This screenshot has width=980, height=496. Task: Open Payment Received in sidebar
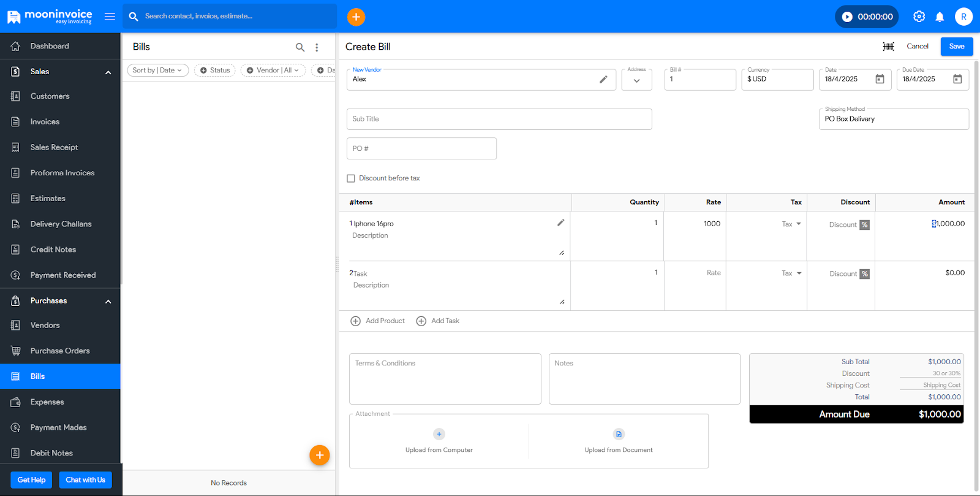(x=60, y=275)
